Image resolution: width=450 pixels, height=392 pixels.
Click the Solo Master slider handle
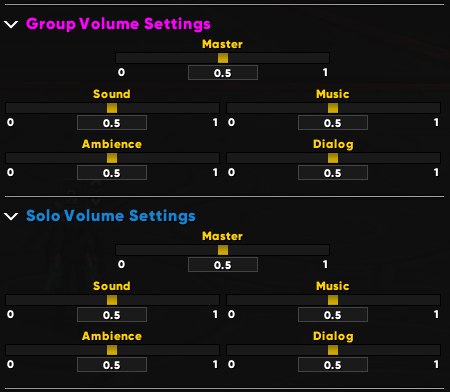point(223,250)
